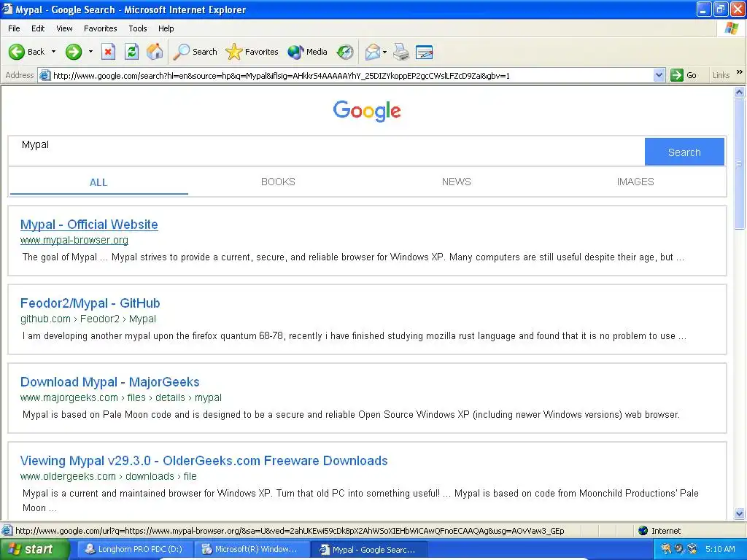
Task: Open the Home page icon
Action: (155, 52)
